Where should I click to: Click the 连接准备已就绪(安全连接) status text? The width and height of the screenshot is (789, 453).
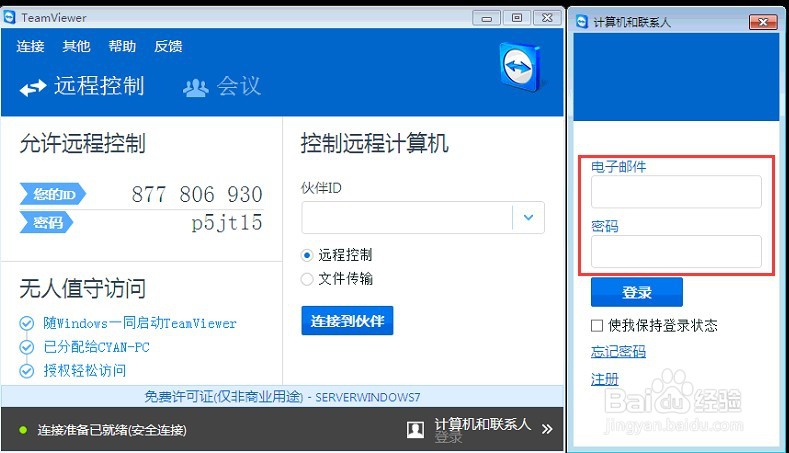tap(112, 430)
